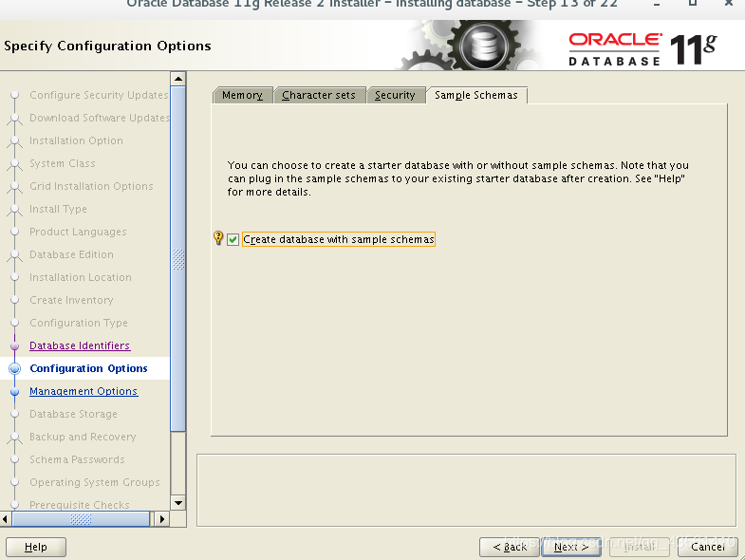The width and height of the screenshot is (745, 560).
Task: Uncheck Create database with sample schemas
Action: (233, 239)
